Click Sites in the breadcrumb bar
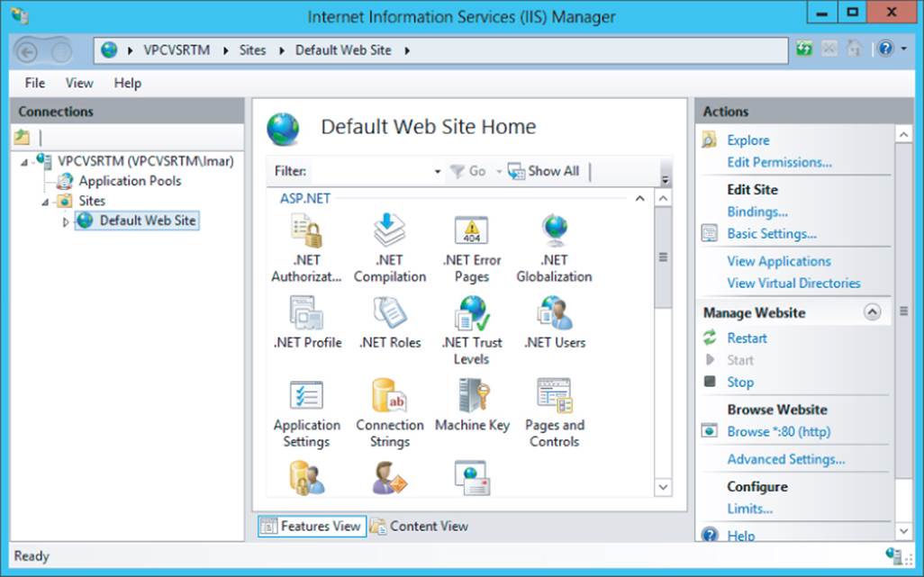The height and width of the screenshot is (577, 924). coord(252,50)
